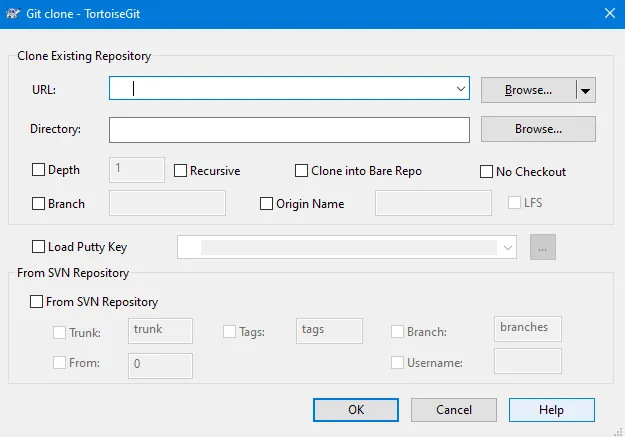The height and width of the screenshot is (437, 625).
Task: Open the Putty key path dropdown
Action: (508, 248)
